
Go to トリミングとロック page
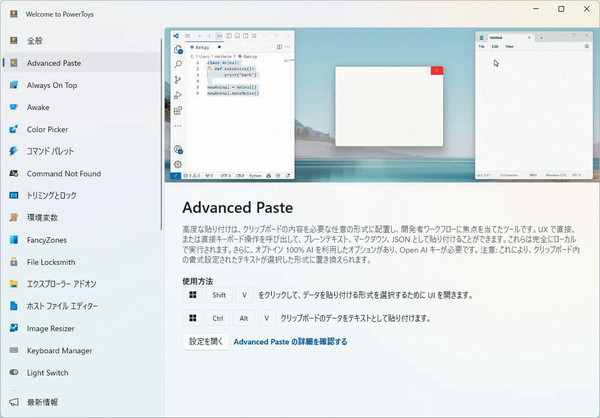[x=82, y=195]
